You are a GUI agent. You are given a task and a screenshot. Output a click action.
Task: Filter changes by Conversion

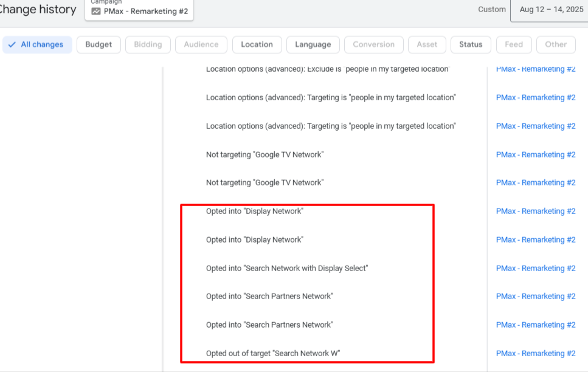coord(373,44)
